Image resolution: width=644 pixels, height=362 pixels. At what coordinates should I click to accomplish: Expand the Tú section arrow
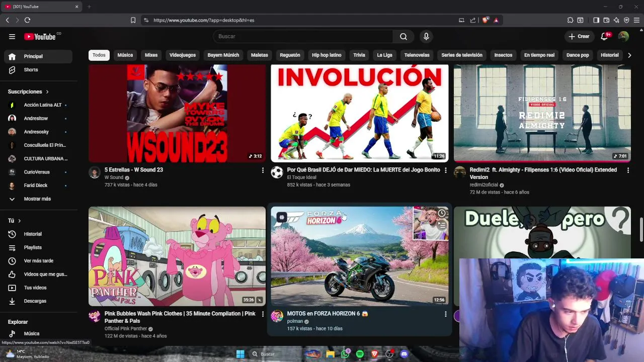[x=20, y=221]
